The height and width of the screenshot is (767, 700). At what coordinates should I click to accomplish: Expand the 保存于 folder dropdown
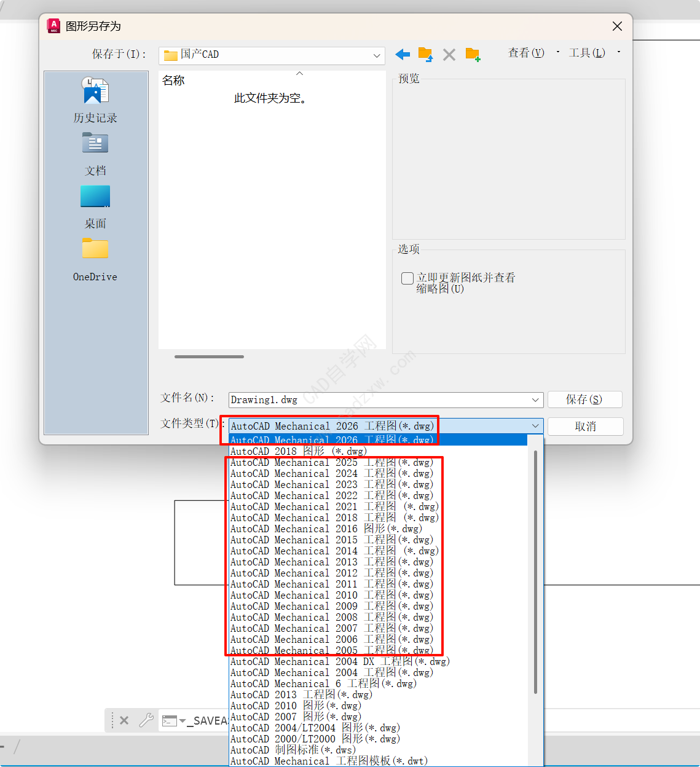[377, 55]
